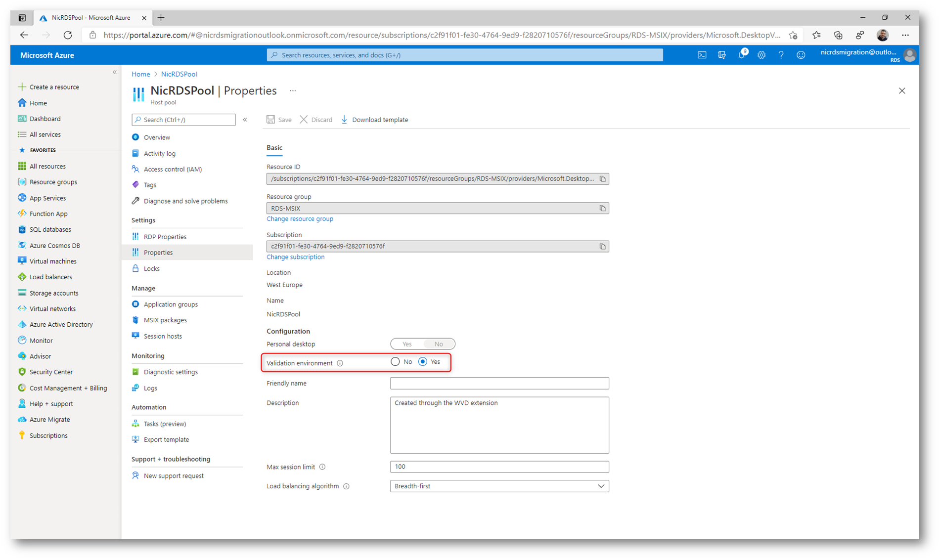Go back in browser history
Image resolution: width=940 pixels, height=560 pixels.
(24, 35)
